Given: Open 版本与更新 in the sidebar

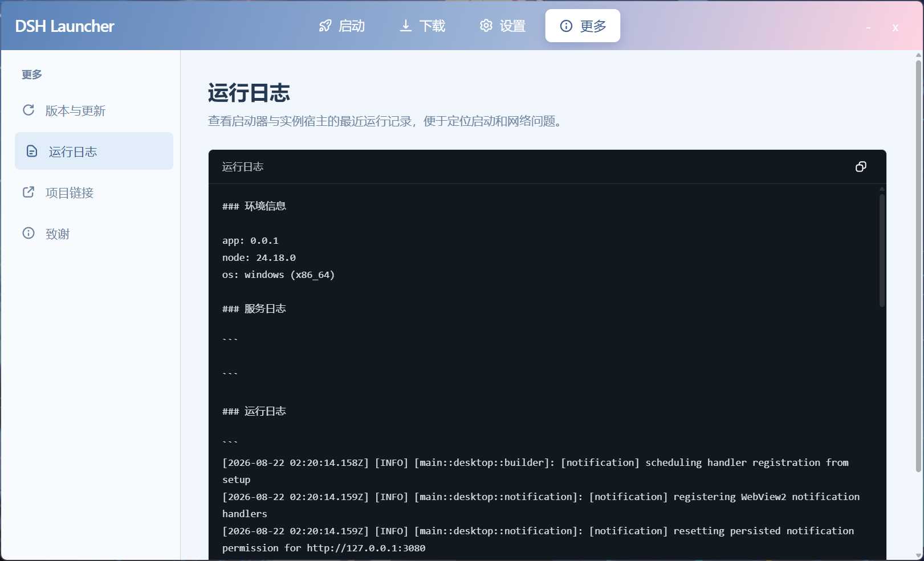Looking at the screenshot, I should (94, 110).
